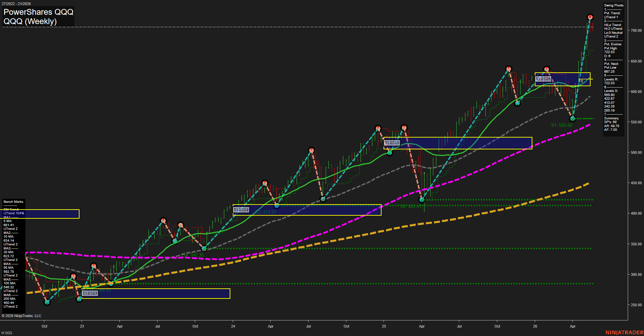
Task: Click the NINJATRADER logo
Action: [x=624, y=333]
